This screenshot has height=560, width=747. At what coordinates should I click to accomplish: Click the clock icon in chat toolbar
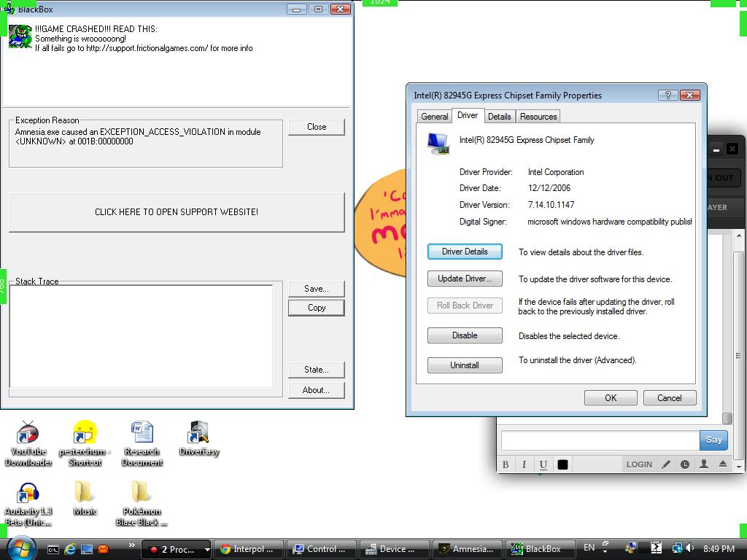coord(685,464)
